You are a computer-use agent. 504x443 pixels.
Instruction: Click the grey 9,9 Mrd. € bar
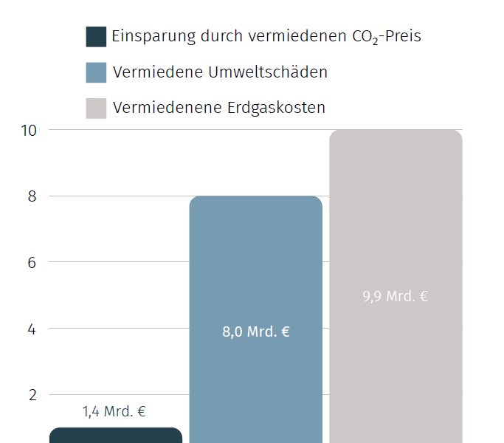pyautogui.click(x=396, y=286)
